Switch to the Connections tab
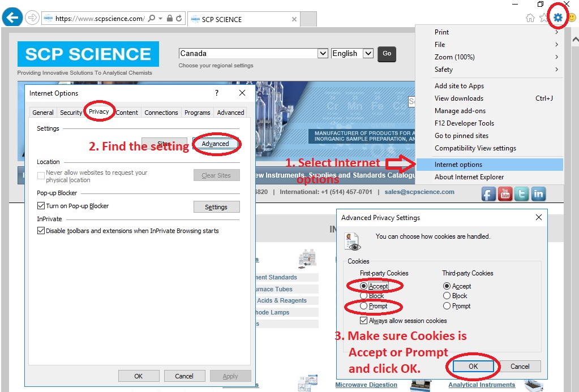The height and width of the screenshot is (392, 579). 161,113
